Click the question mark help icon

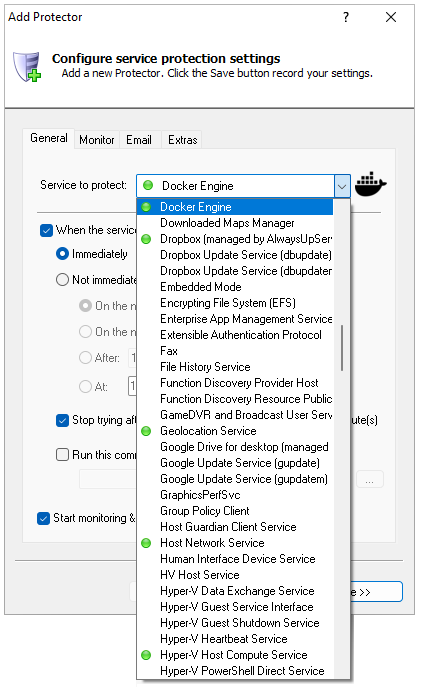[x=346, y=17]
